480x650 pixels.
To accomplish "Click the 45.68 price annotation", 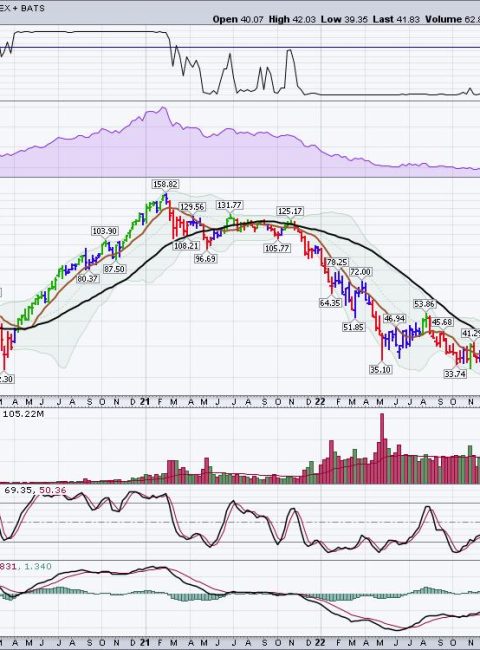I will [x=442, y=322].
